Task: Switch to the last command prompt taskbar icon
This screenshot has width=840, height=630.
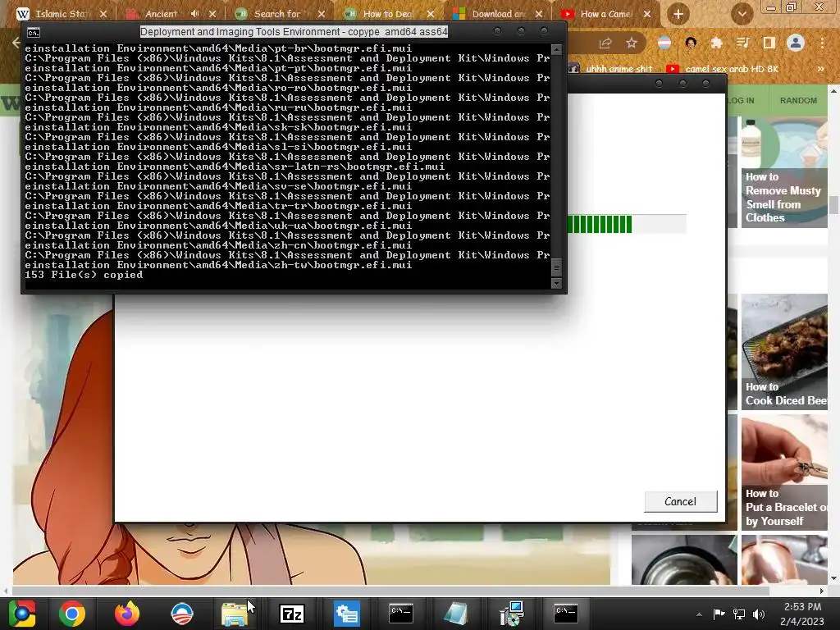Action: pos(566,614)
